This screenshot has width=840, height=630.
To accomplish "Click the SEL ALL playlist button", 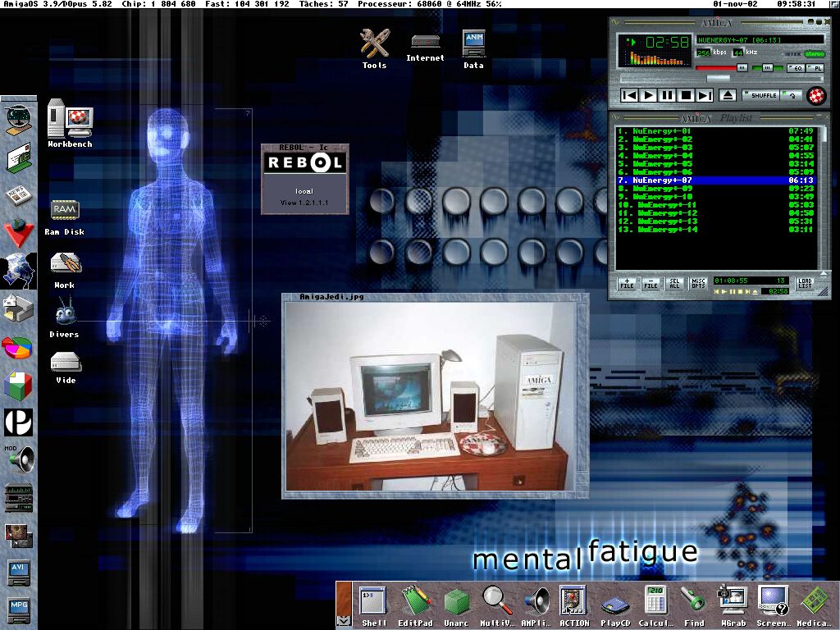I will [674, 283].
